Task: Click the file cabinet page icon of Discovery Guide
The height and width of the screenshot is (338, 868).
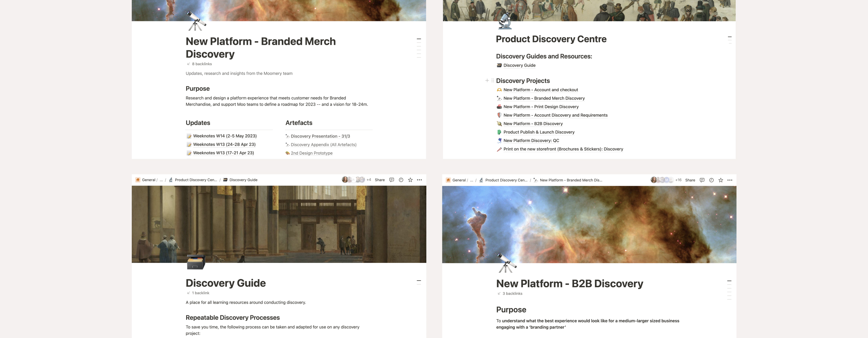Action: (x=196, y=262)
